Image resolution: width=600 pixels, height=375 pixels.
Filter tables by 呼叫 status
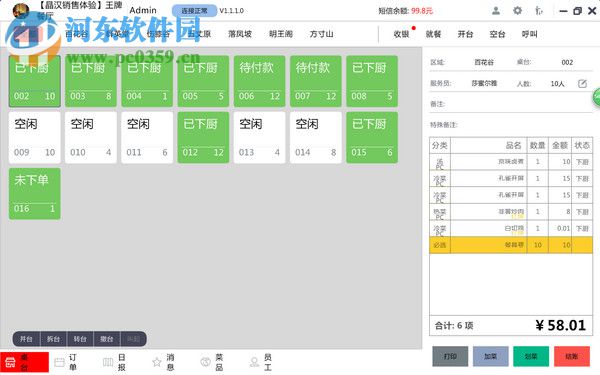[x=530, y=34]
